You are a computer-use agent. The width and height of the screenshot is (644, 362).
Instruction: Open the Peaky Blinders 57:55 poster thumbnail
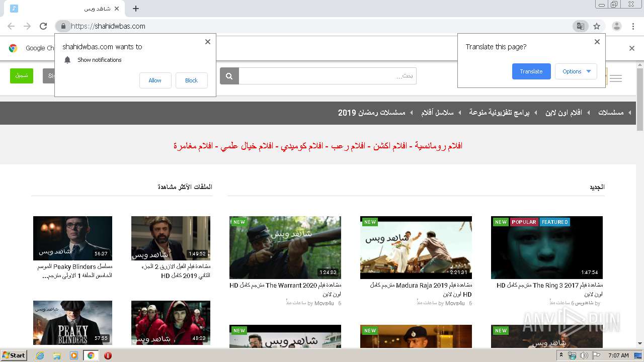click(x=72, y=323)
